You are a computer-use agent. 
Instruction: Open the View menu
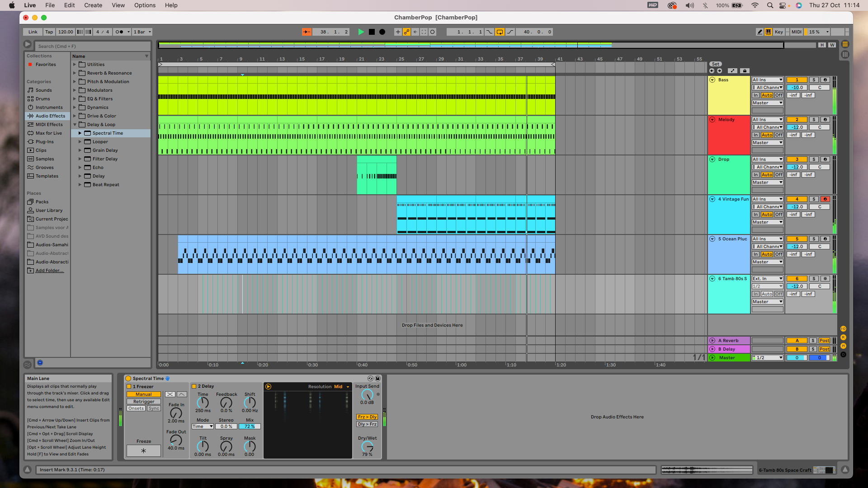coord(118,5)
